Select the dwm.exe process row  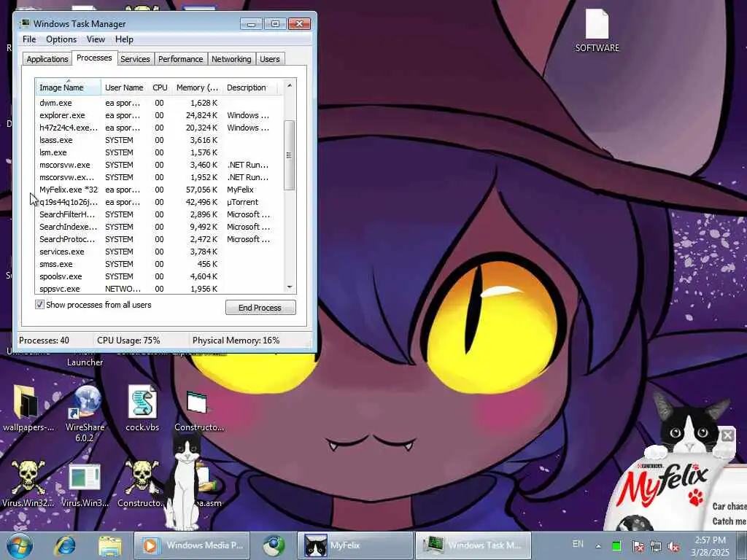(159, 103)
